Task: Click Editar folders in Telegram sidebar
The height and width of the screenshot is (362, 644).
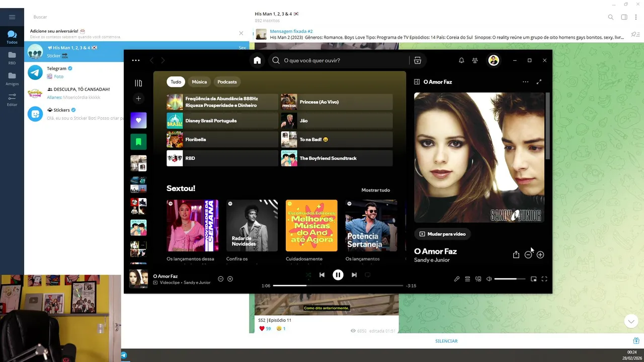Action: [x=12, y=99]
